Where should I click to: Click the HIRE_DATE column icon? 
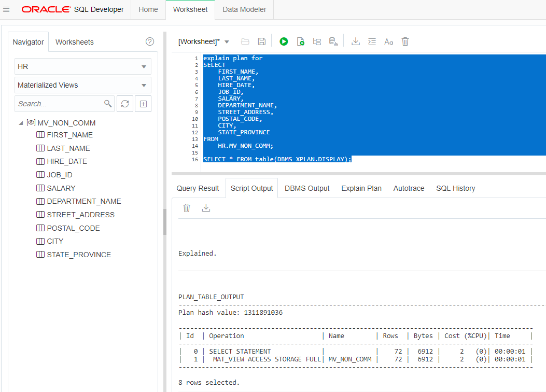pyautogui.click(x=40, y=161)
